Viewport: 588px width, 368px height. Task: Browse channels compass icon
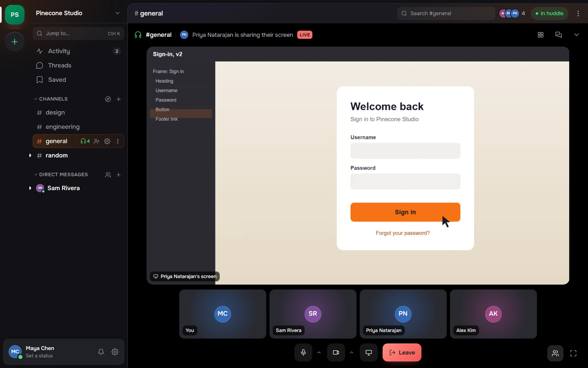108,99
